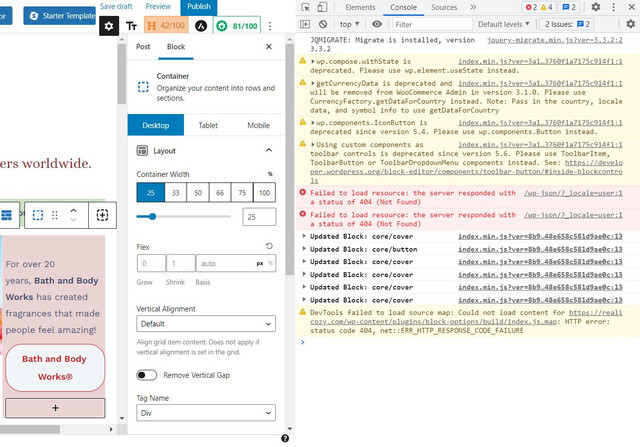This screenshot has width=640, height=447.
Task: Set container width to 66 percent
Action: click(220, 193)
